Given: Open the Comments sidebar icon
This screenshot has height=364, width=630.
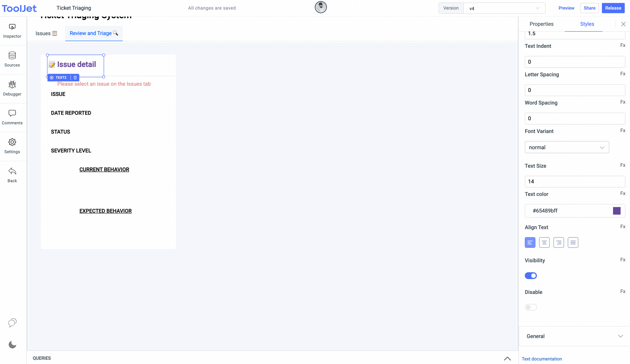Looking at the screenshot, I should coord(12,113).
